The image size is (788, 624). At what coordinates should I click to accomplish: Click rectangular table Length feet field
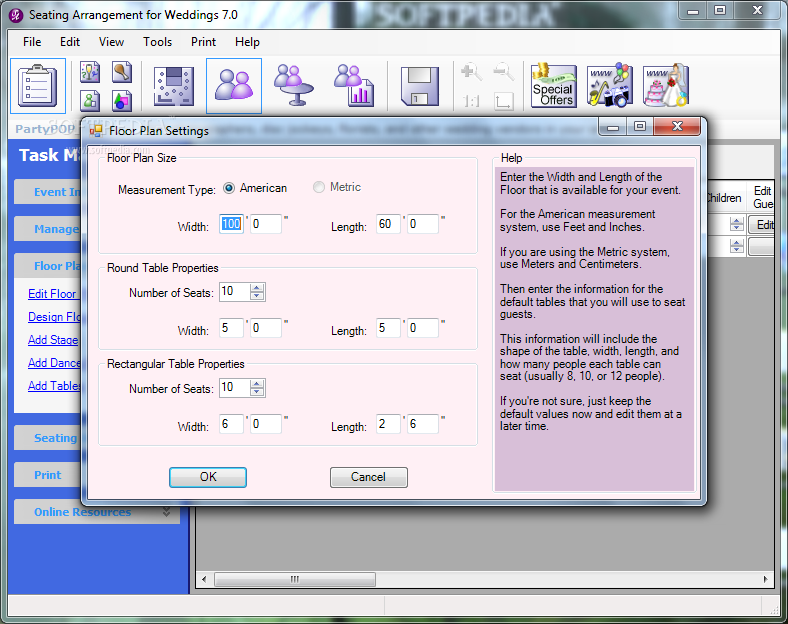point(388,424)
